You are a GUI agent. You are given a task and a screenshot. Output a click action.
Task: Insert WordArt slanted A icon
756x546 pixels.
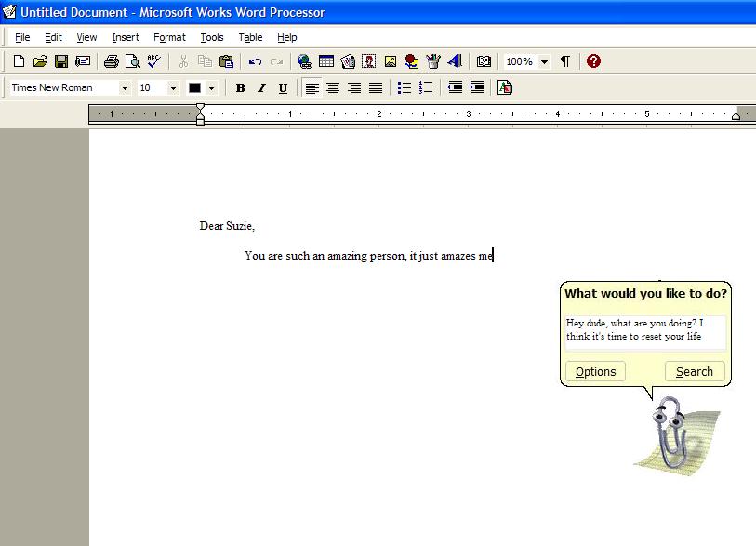[455, 61]
